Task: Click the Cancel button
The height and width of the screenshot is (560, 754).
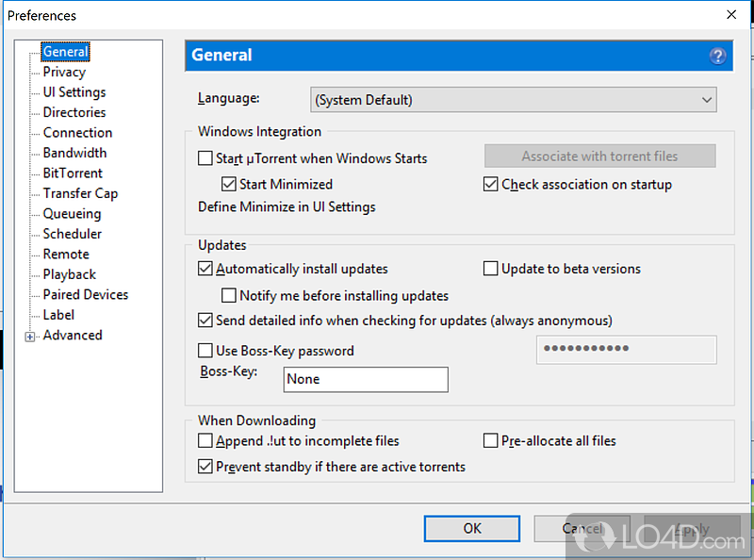Action: (582, 529)
